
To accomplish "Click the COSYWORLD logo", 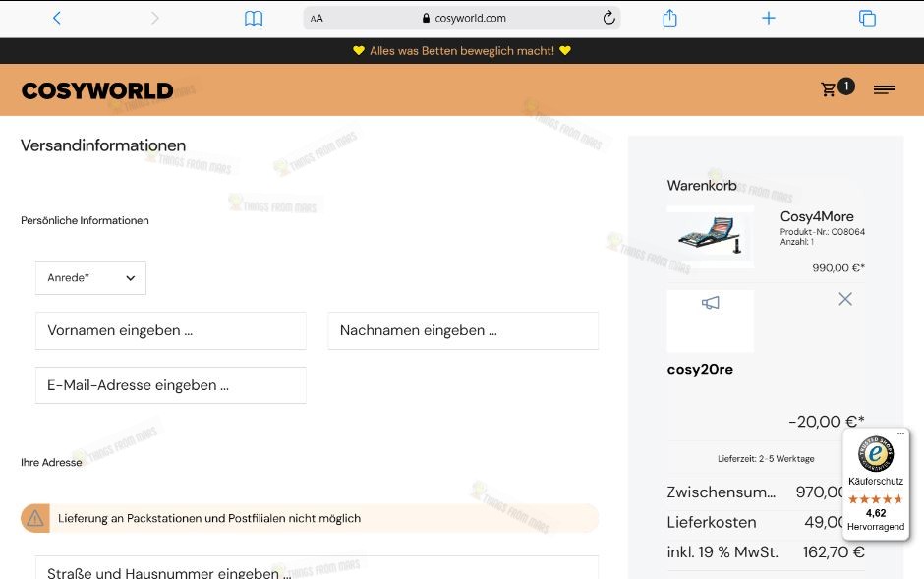I will click(96, 89).
